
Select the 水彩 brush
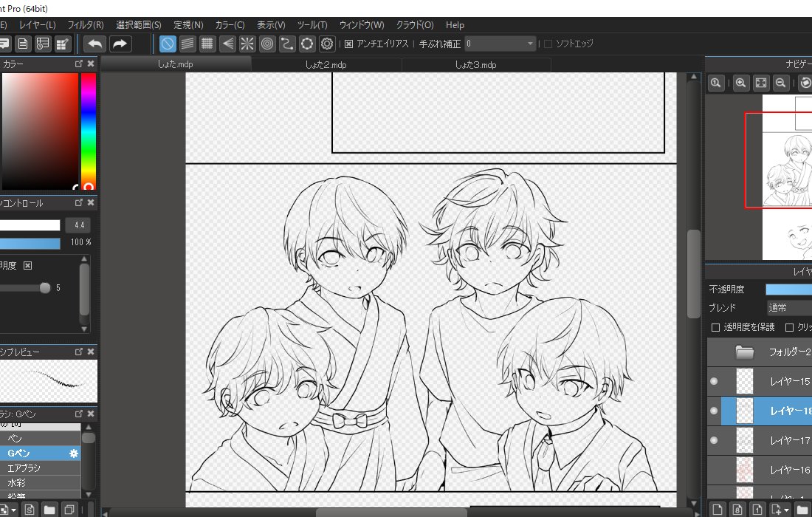click(41, 483)
